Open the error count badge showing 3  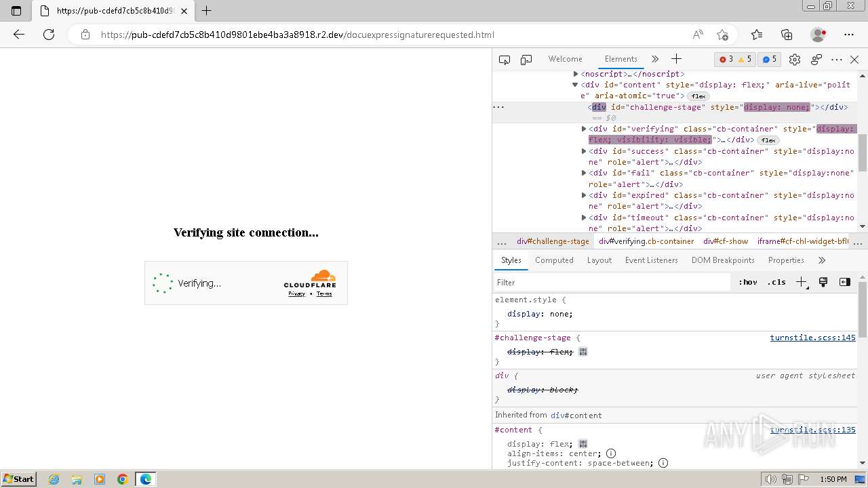[x=726, y=60]
